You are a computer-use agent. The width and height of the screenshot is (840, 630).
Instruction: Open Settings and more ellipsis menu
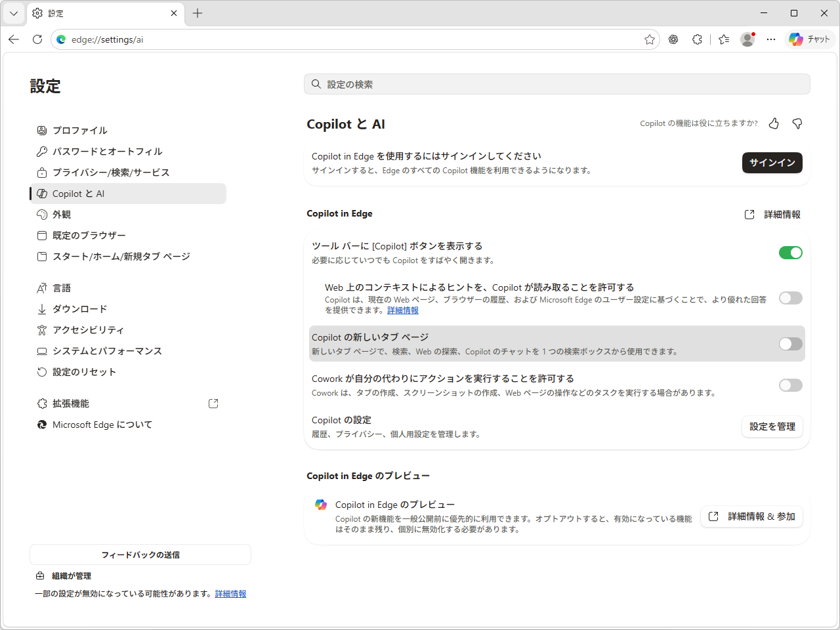point(771,39)
